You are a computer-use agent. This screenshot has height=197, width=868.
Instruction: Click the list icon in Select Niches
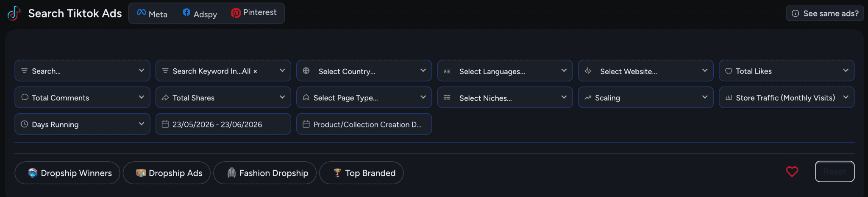coord(447,98)
